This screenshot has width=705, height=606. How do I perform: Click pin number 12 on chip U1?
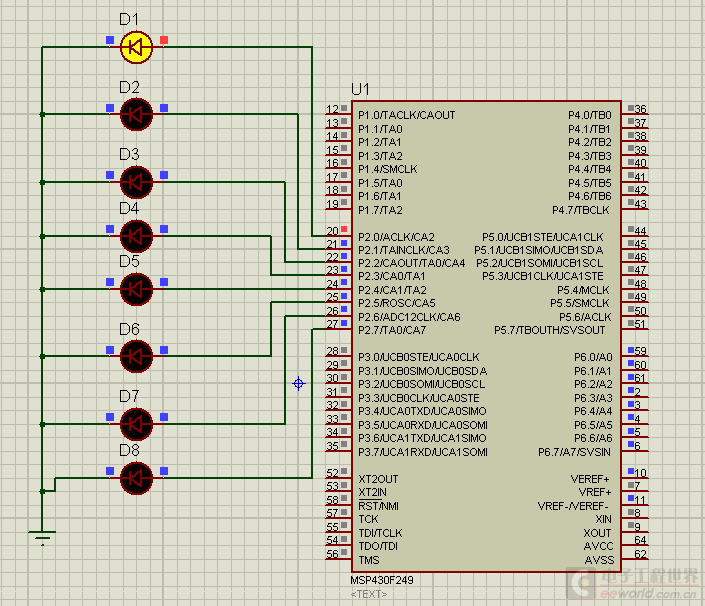pyautogui.click(x=332, y=109)
